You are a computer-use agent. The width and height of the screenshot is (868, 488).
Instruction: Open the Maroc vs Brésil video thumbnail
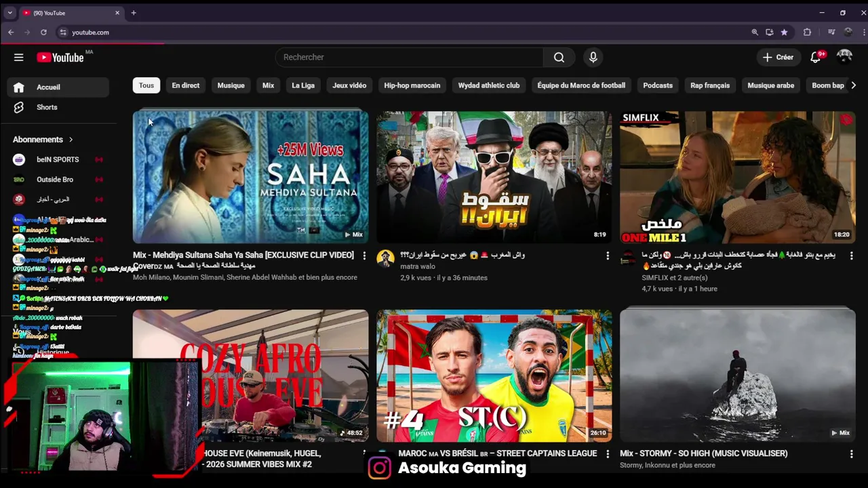pos(494,375)
